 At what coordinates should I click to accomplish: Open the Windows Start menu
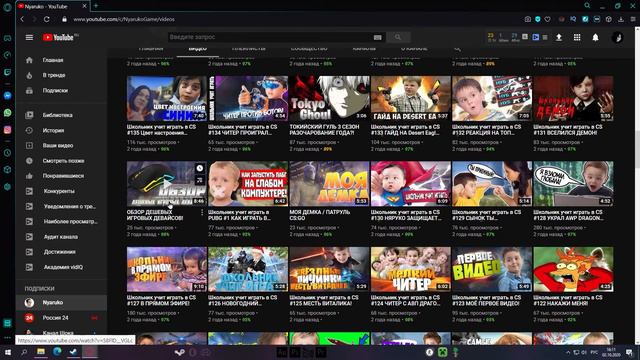click(x=7, y=352)
